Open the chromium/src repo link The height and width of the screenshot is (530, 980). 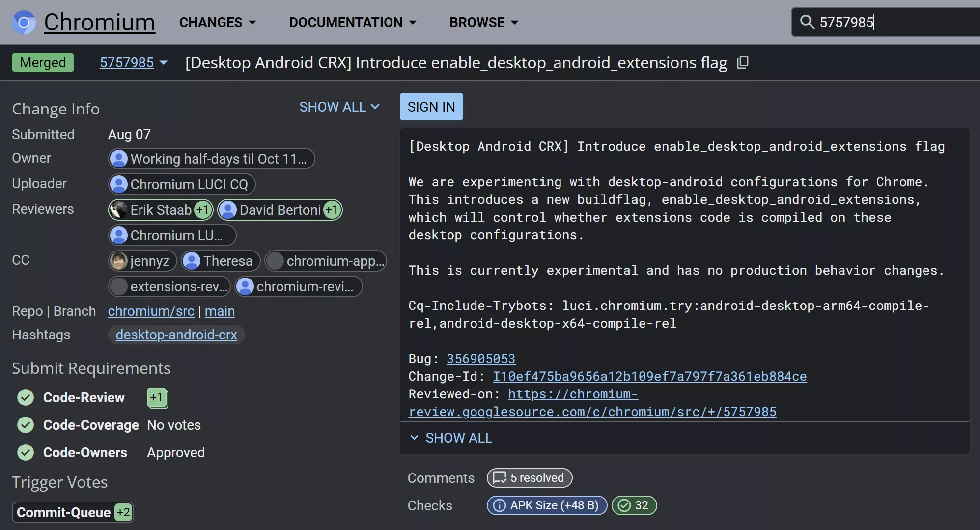(x=151, y=311)
